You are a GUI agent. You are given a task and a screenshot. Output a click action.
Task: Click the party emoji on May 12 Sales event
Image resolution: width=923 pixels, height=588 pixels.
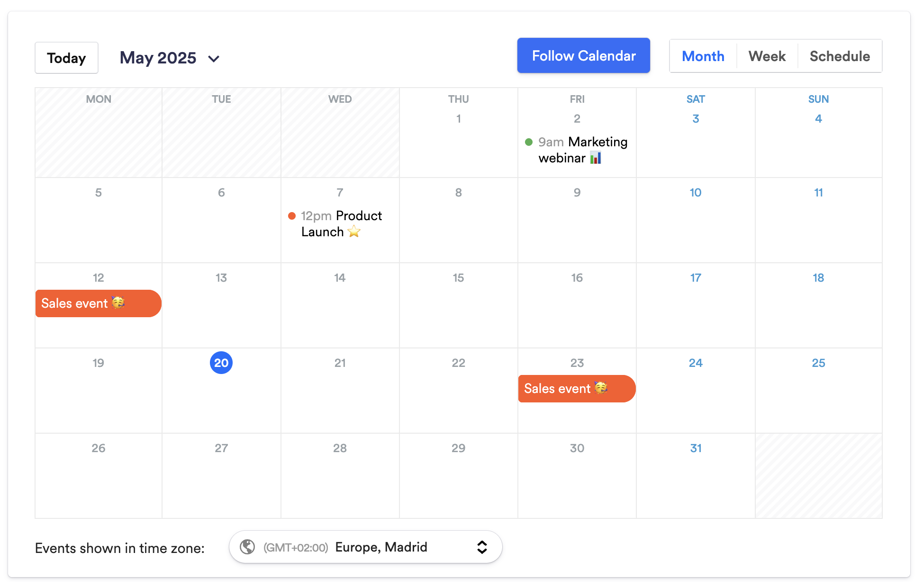pos(118,302)
